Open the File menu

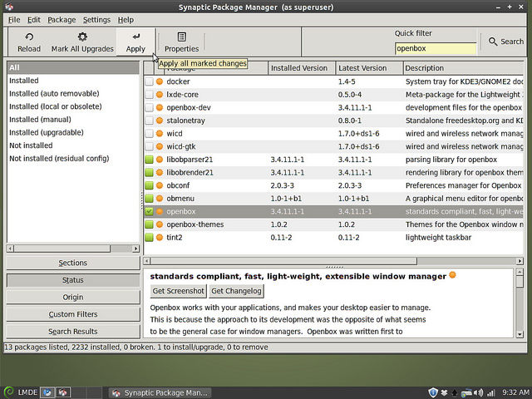pos(14,20)
